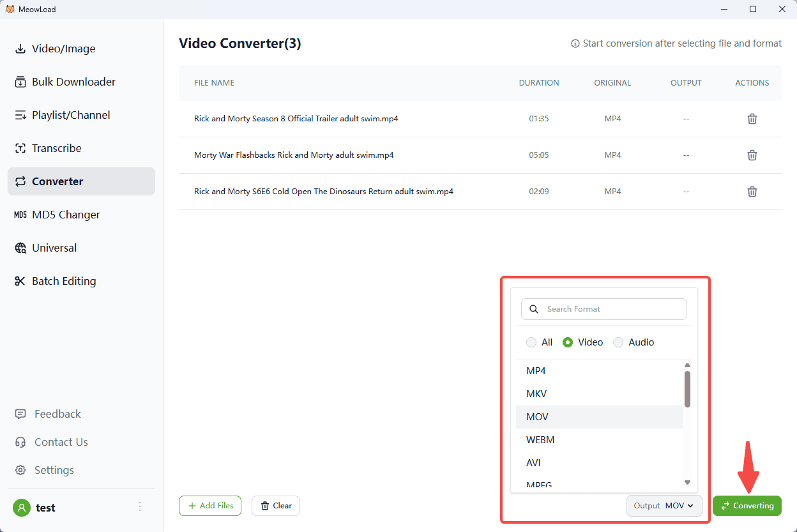This screenshot has width=797, height=532.
Task: Open the Batch Editing section
Action: click(x=64, y=281)
